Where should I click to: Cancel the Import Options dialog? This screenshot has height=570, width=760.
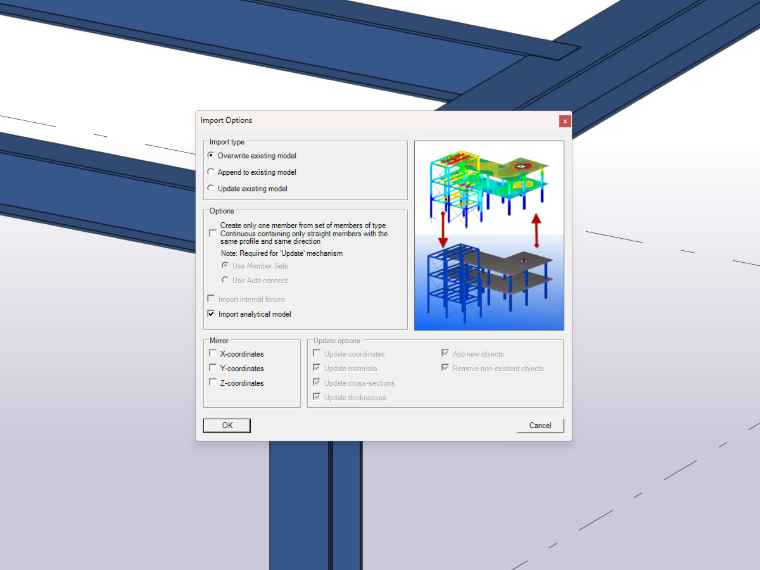click(540, 425)
